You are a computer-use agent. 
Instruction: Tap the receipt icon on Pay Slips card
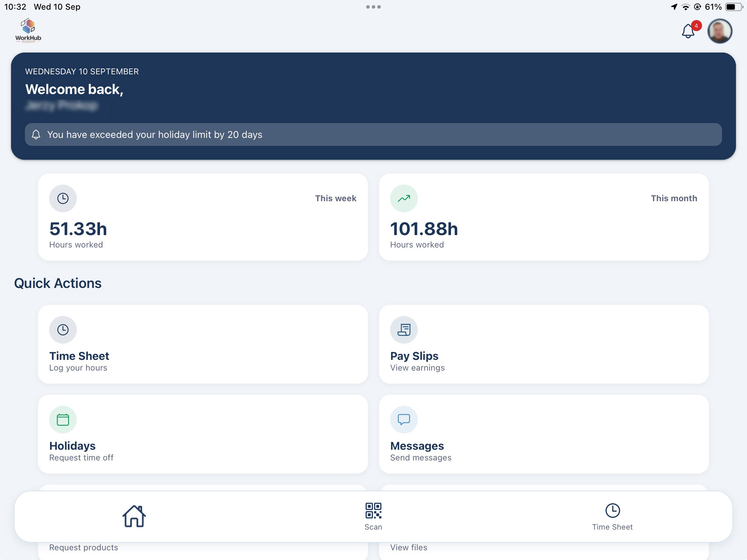coord(404,330)
